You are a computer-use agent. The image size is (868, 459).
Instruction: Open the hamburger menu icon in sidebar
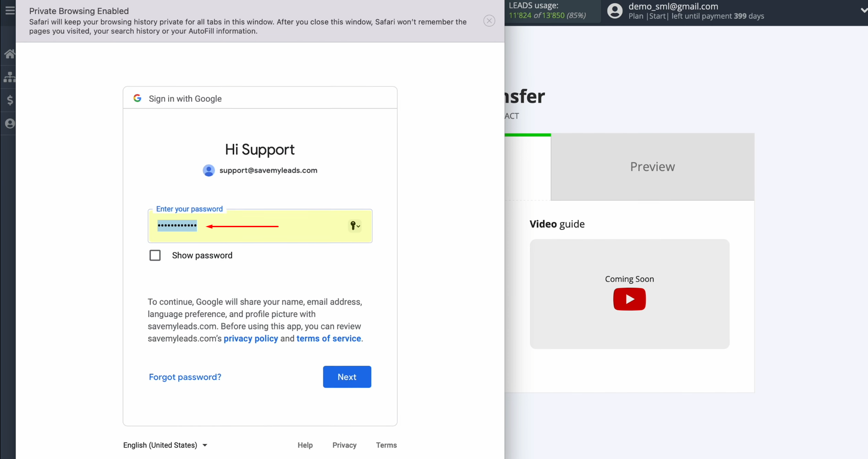point(9,10)
